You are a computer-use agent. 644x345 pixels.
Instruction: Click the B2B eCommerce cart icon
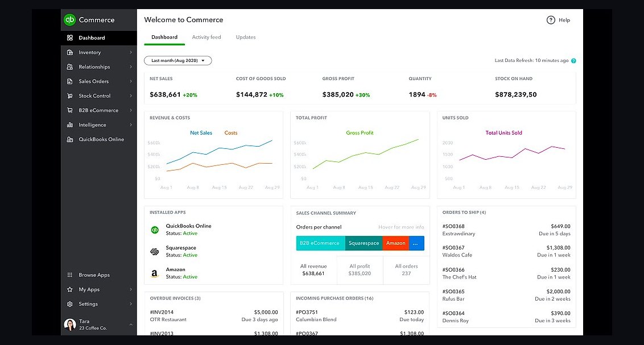pos(70,110)
